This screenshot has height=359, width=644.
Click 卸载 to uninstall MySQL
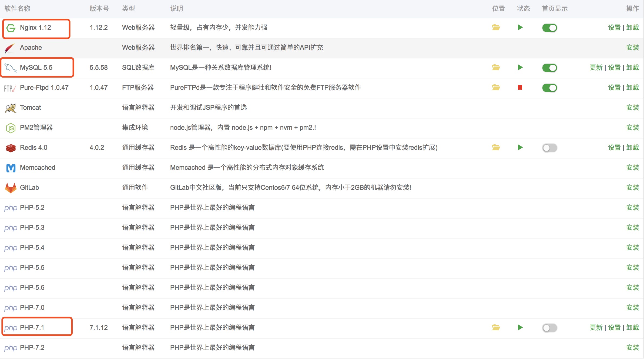[633, 68]
